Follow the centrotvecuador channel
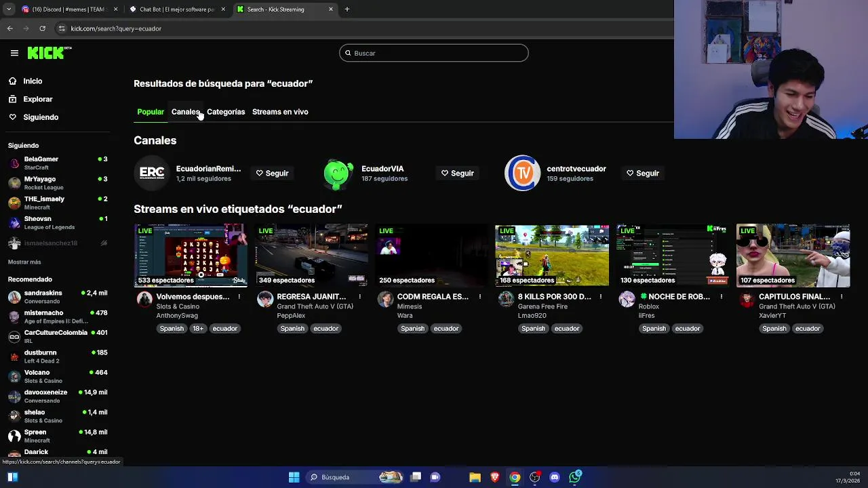This screenshot has height=488, width=868. [643, 174]
